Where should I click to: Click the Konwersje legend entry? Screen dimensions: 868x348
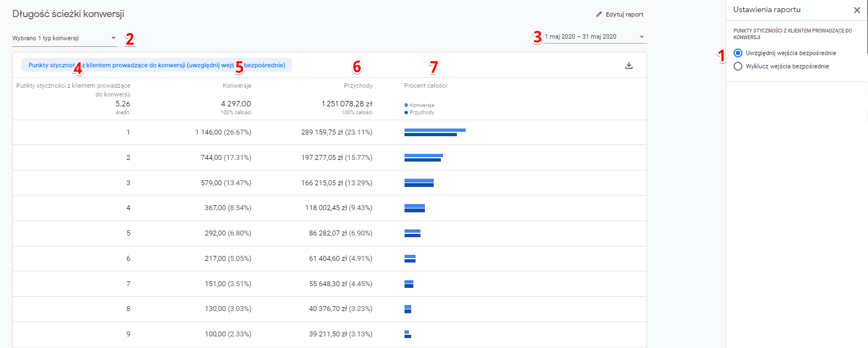[x=419, y=105]
